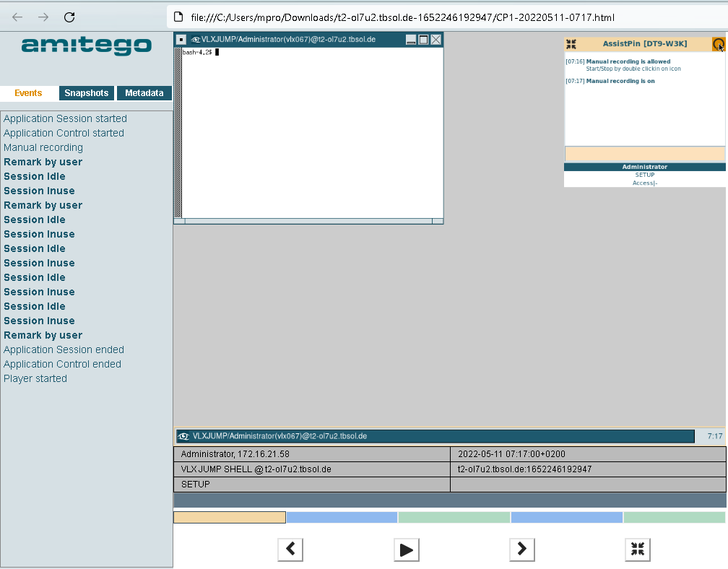This screenshot has height=569, width=728.
Task: Toggle the manual recording icon in AssistPin
Action: [718, 44]
